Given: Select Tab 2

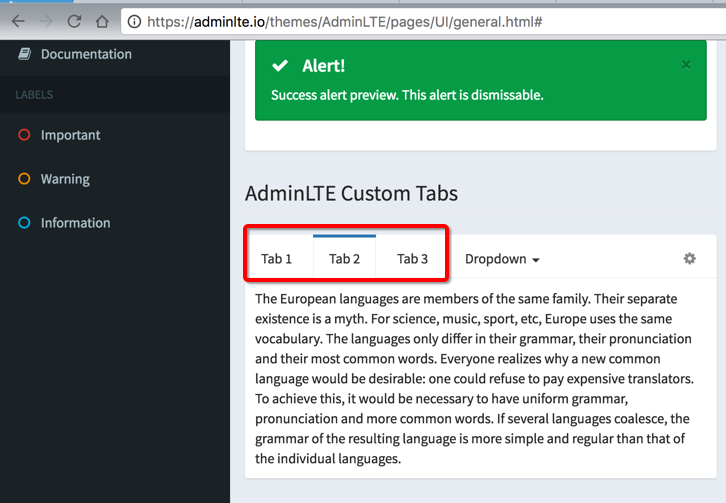Looking at the screenshot, I should (344, 259).
